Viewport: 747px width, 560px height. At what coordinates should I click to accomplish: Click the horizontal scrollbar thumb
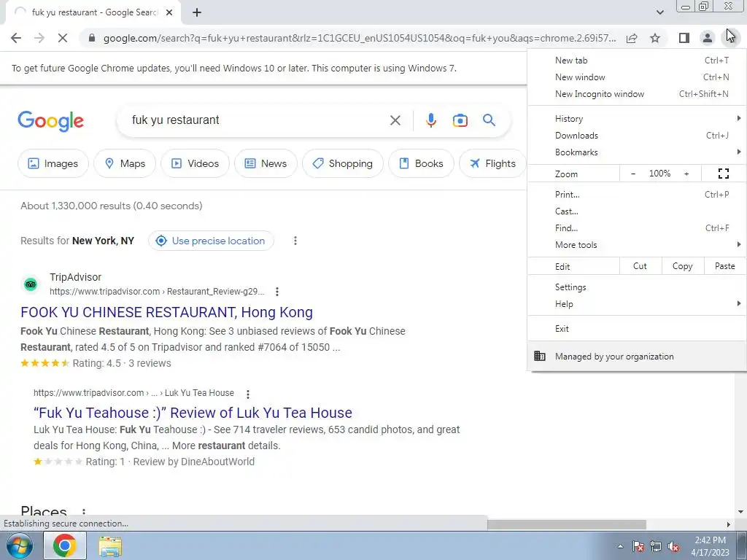pyautogui.click(x=566, y=524)
